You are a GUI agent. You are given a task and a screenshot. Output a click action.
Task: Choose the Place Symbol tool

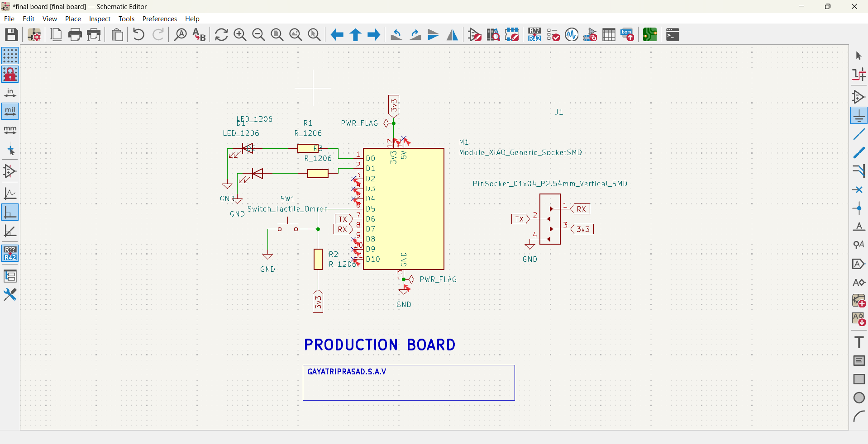coord(859,97)
